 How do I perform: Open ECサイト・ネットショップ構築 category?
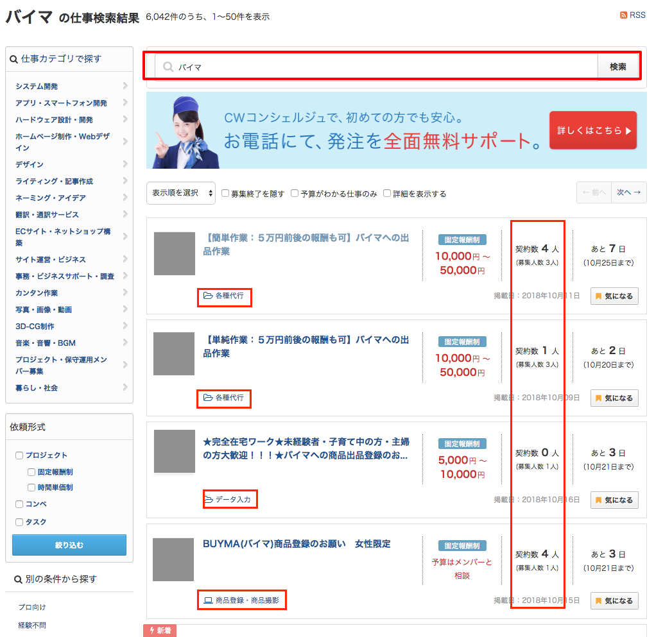pyautogui.click(x=63, y=237)
